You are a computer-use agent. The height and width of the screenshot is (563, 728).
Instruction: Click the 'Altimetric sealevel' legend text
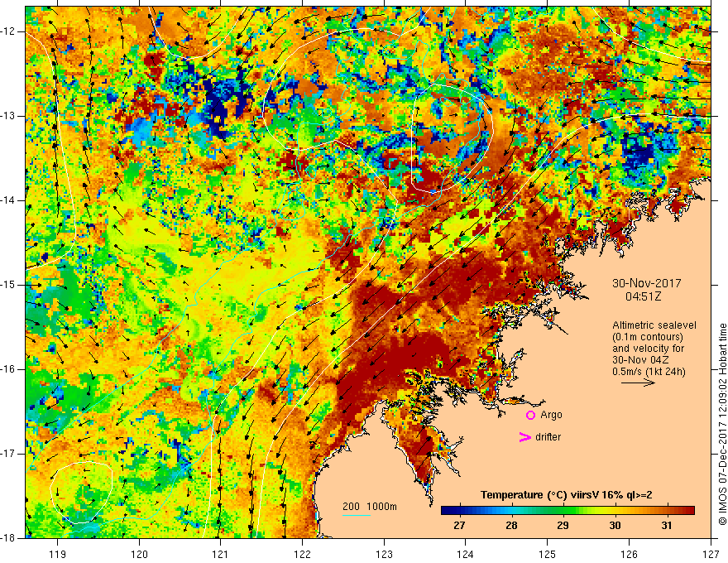tap(654, 325)
